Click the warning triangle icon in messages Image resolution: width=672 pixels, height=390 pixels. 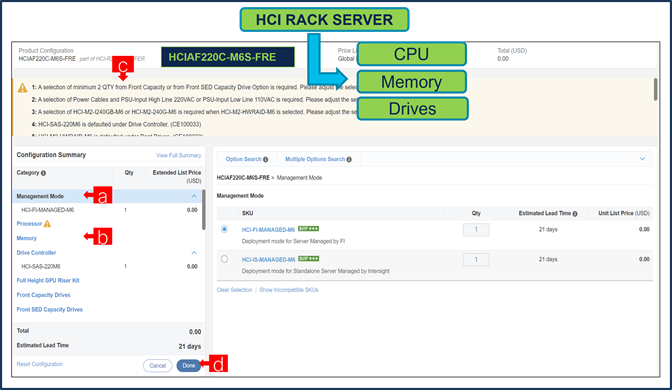(x=22, y=88)
